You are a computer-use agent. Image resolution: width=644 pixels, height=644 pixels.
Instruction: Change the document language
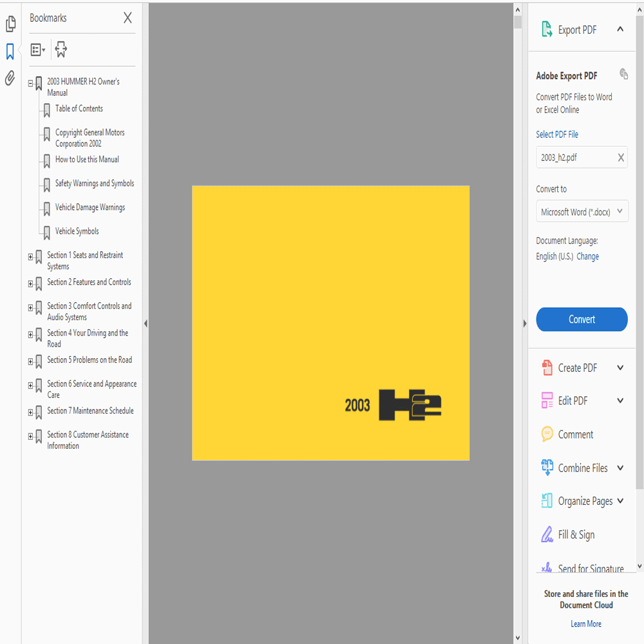coord(587,256)
